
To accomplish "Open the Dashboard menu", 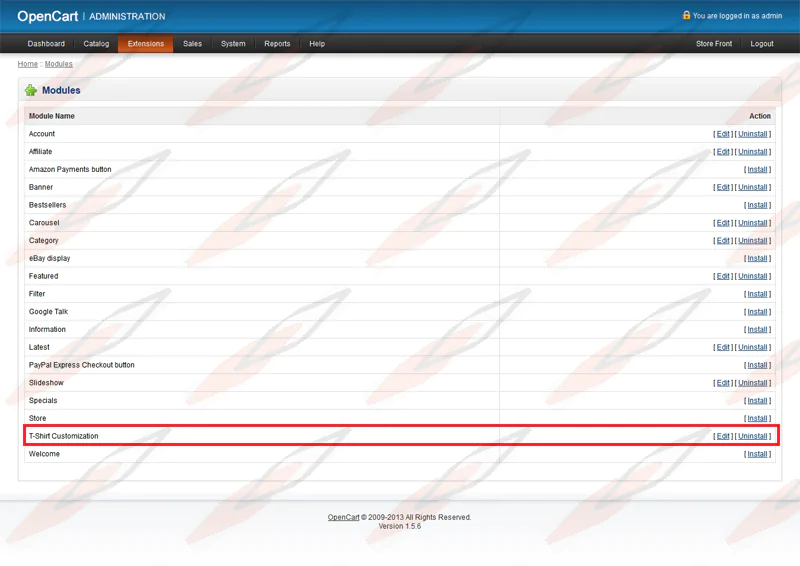I will pos(46,44).
